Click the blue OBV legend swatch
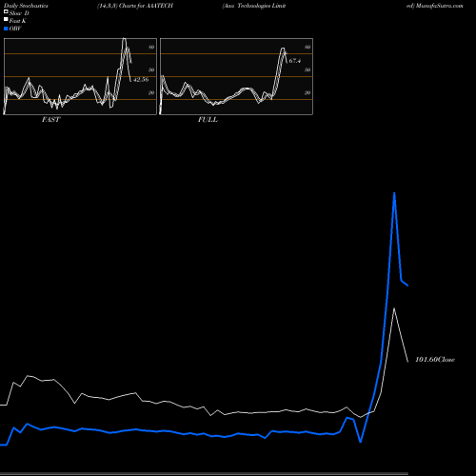The height and width of the screenshot is (476, 476). 6,29
